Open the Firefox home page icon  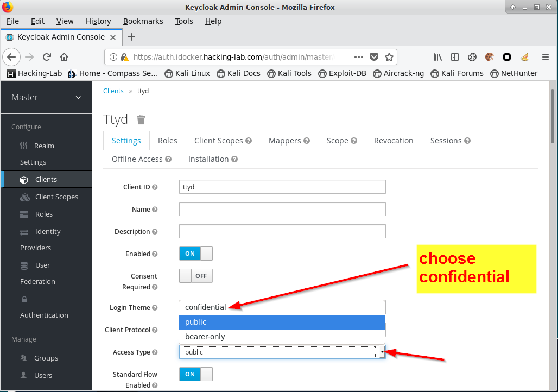coord(64,57)
